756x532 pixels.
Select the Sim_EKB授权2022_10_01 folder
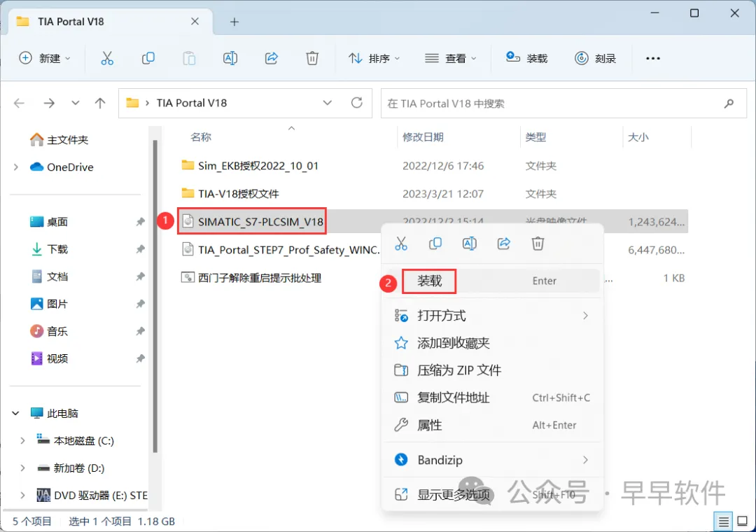click(x=250, y=166)
